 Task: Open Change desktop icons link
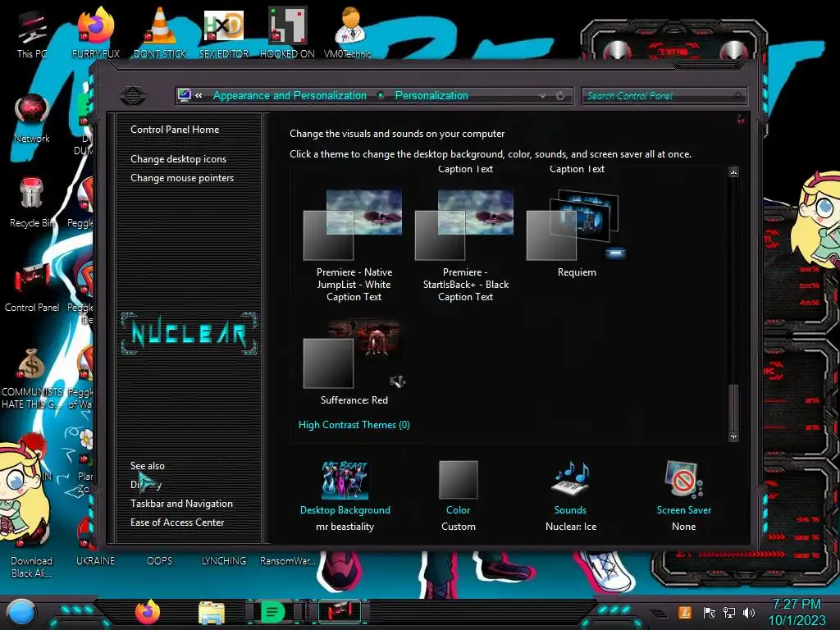178,158
